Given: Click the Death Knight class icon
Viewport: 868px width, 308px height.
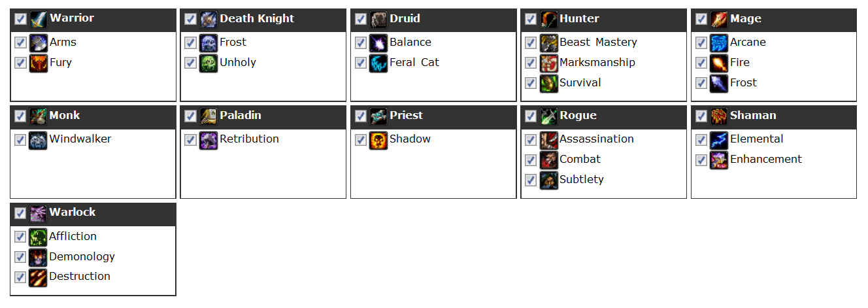Looking at the screenshot, I should 209,19.
